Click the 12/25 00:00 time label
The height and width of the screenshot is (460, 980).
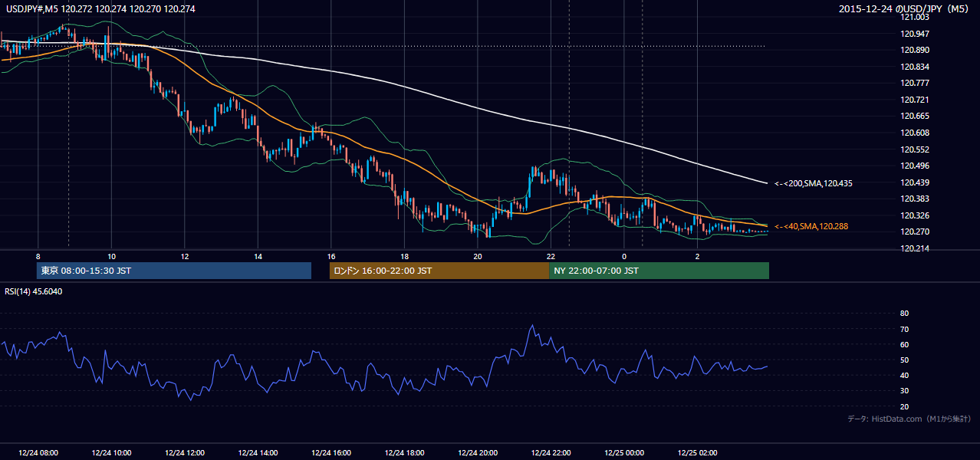coord(624,453)
